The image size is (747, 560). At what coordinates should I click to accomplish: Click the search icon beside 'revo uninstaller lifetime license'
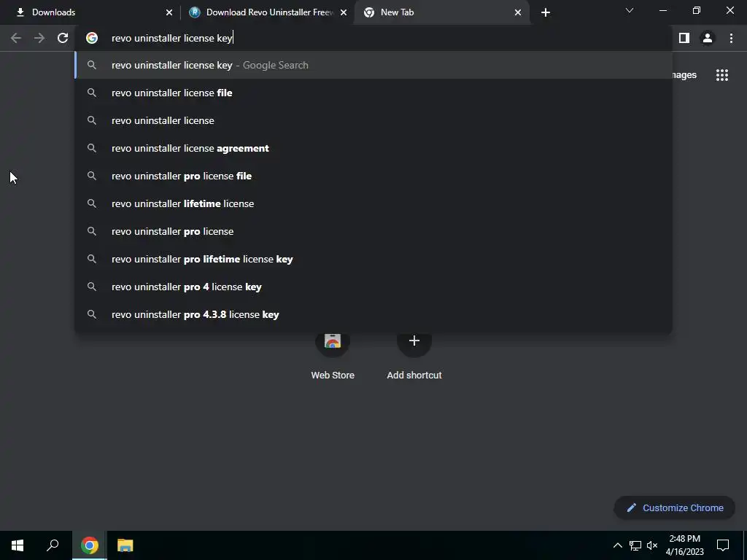(92, 203)
